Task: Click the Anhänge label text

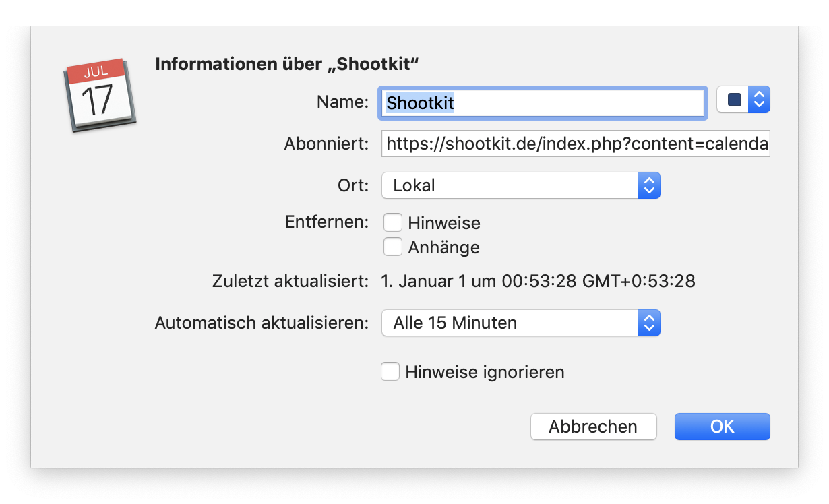Action: (443, 247)
